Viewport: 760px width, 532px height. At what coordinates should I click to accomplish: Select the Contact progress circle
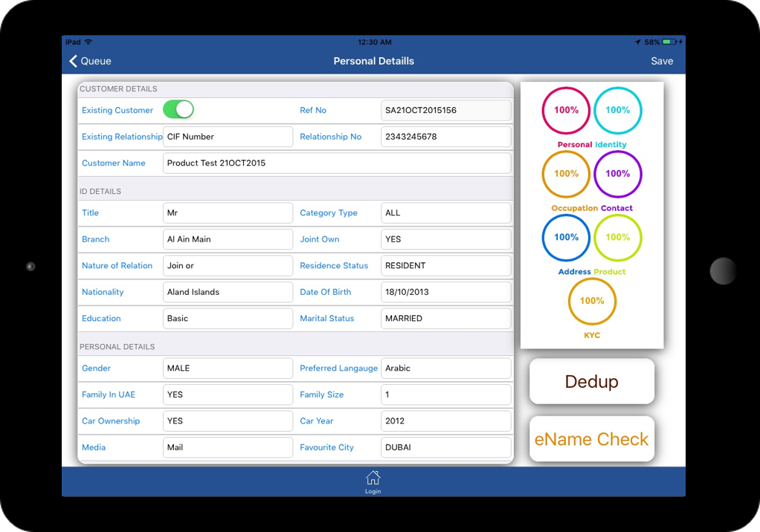(617, 174)
